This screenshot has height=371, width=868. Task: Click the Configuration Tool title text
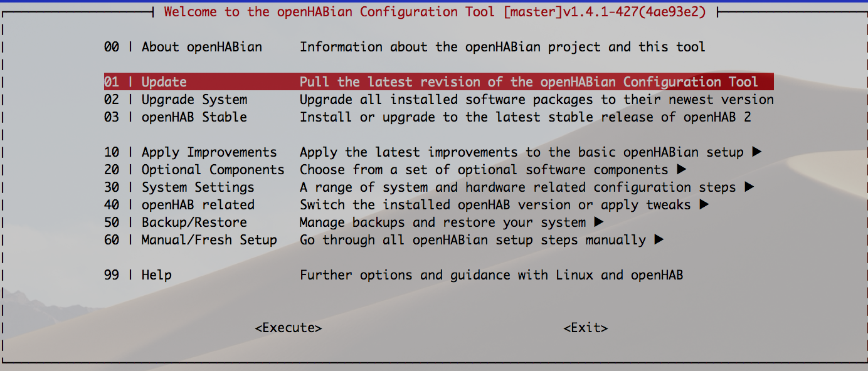point(435,12)
